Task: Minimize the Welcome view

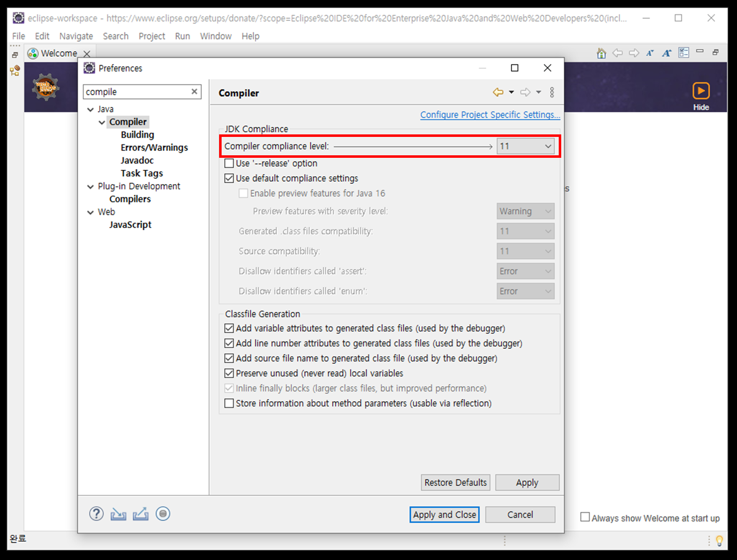Action: coord(700,51)
